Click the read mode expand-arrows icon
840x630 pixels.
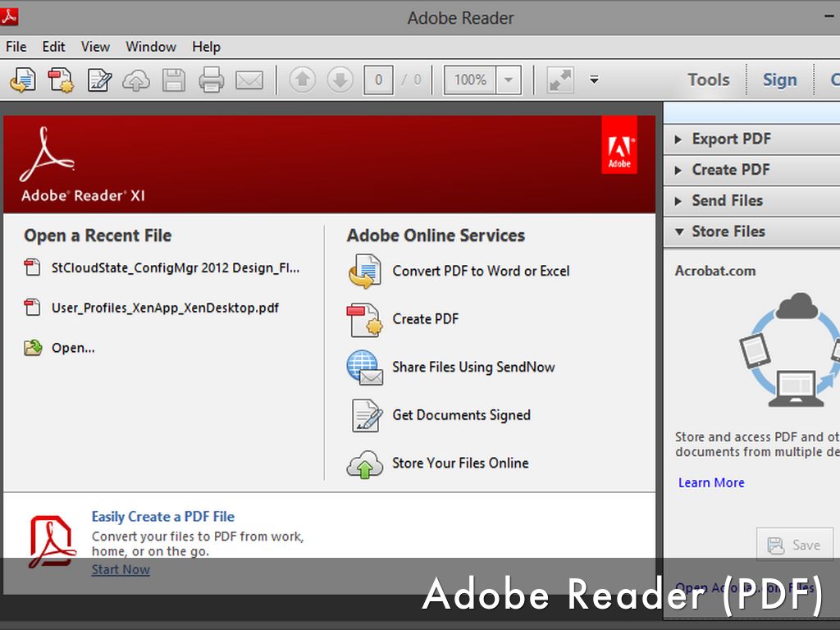(x=560, y=80)
